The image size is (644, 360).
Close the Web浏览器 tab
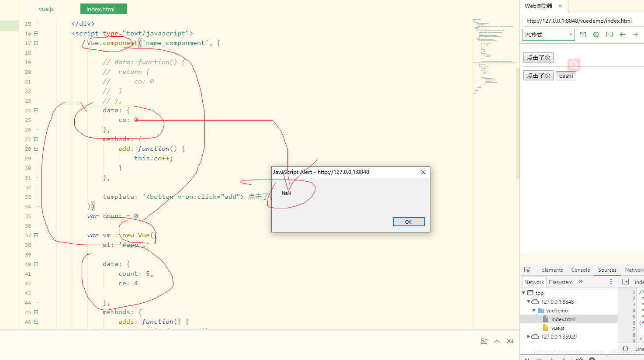(x=560, y=6)
